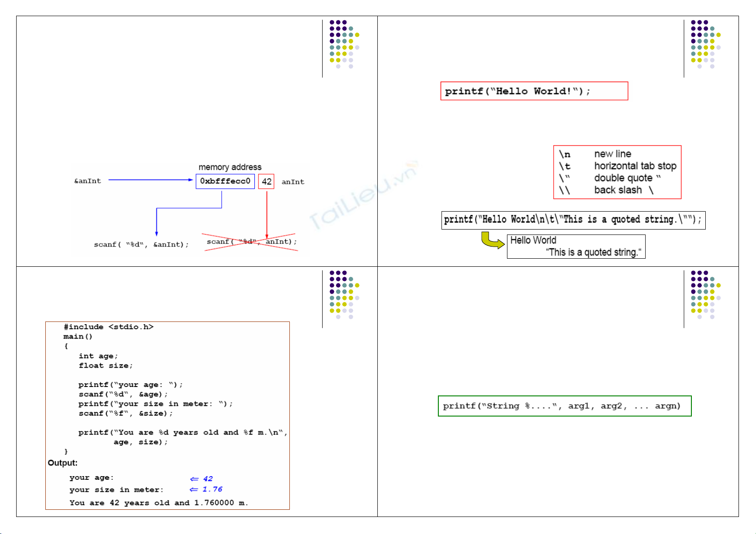Click the dot pattern logo on the top-left slide
This screenshot has width=756, height=534.
(344, 44)
